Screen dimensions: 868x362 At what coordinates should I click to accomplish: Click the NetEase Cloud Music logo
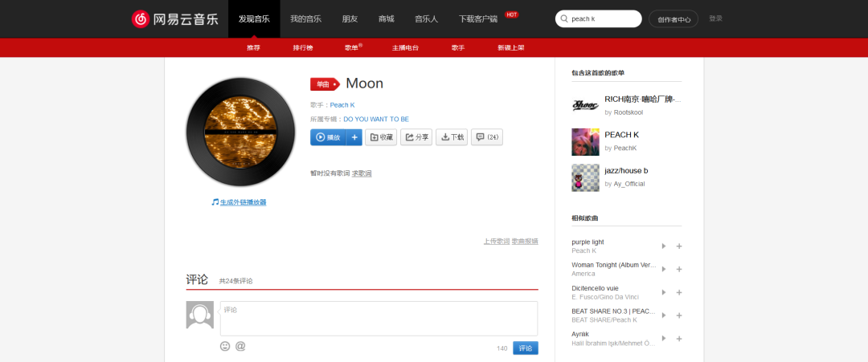(175, 18)
